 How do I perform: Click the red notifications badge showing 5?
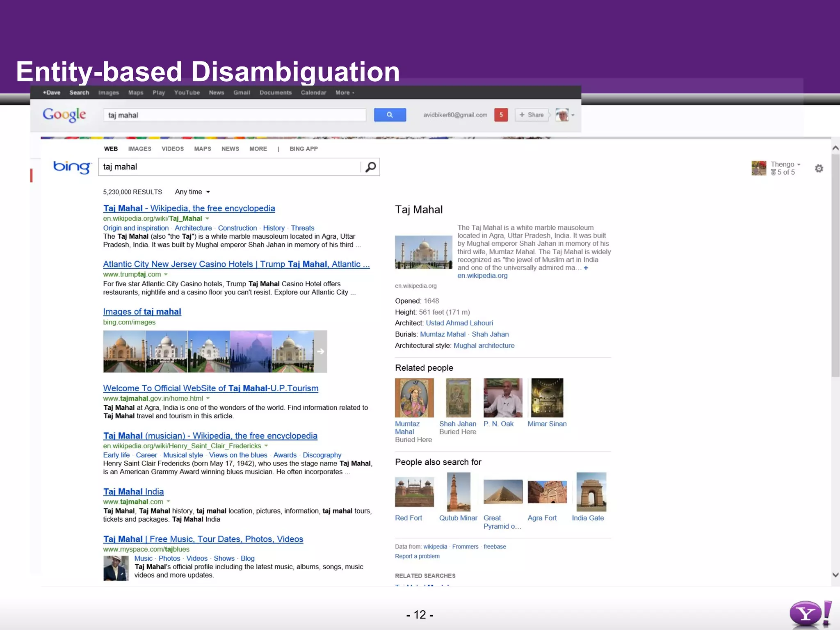click(x=501, y=115)
